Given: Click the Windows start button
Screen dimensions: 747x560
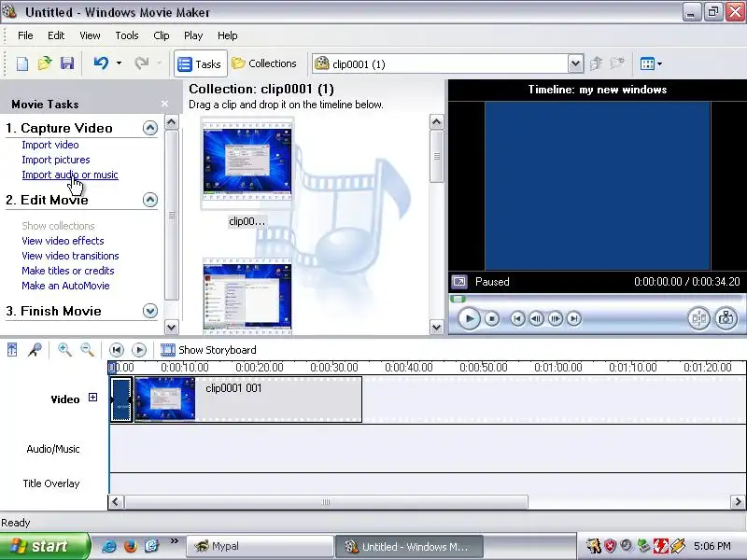Looking at the screenshot, I should pos(44,546).
